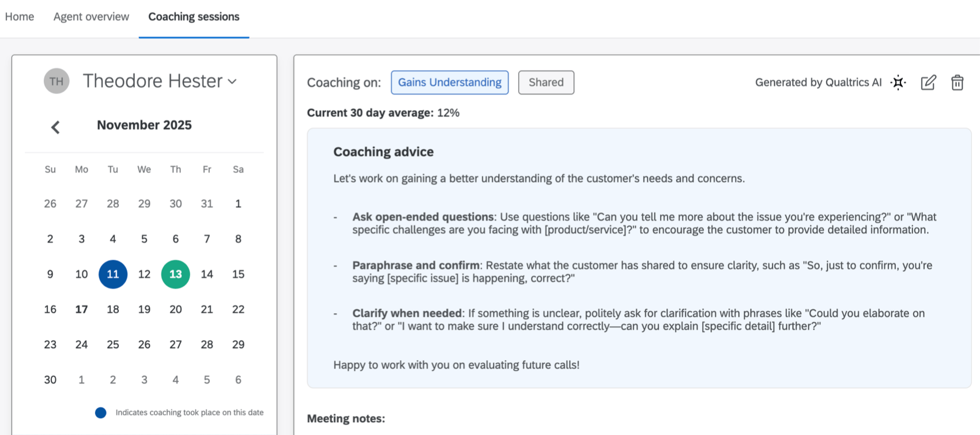
Task: Click the November 2025 month header
Action: point(144,125)
